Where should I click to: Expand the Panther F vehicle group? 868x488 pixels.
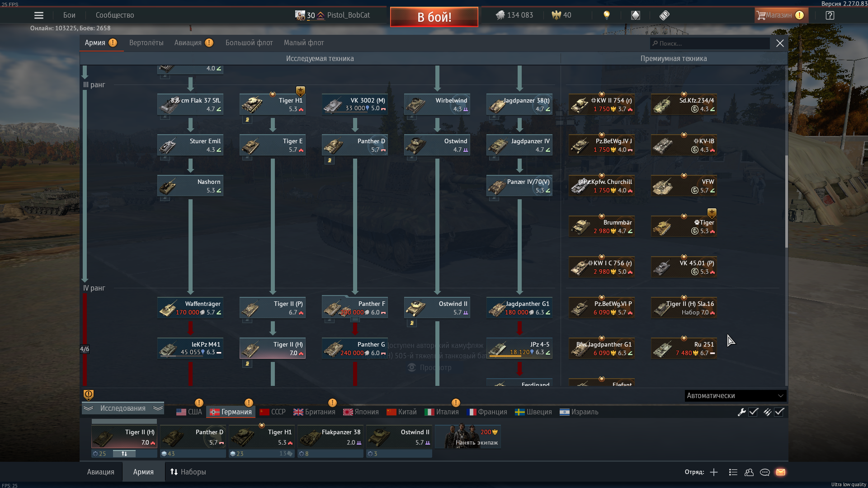coord(355,320)
